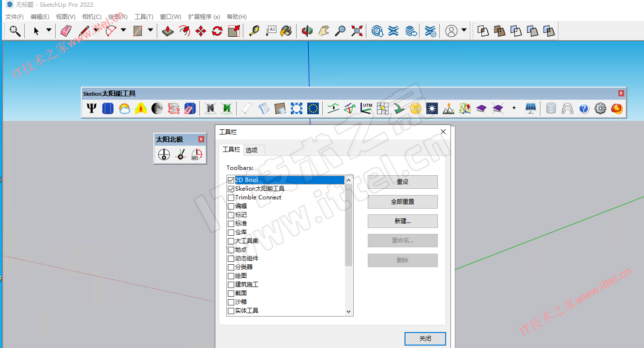The width and height of the screenshot is (644, 348).
Task: Click the 新建... button
Action: click(x=403, y=221)
